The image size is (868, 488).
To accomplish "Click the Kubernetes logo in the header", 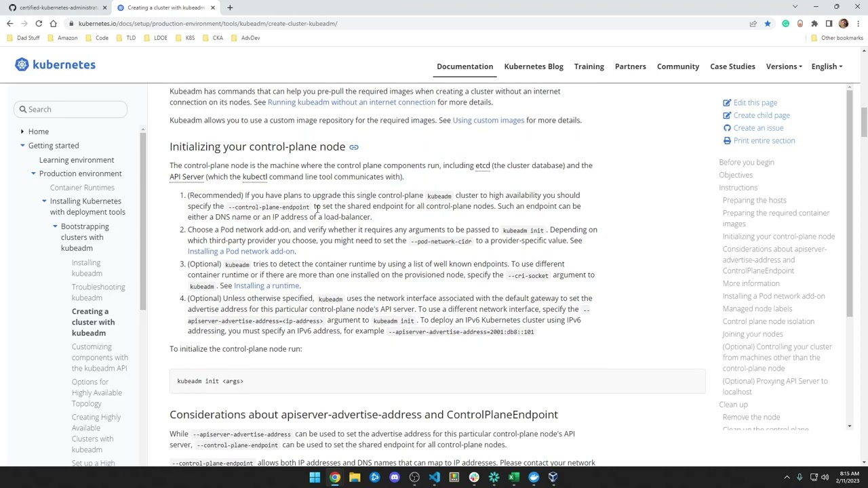I will [x=55, y=65].
